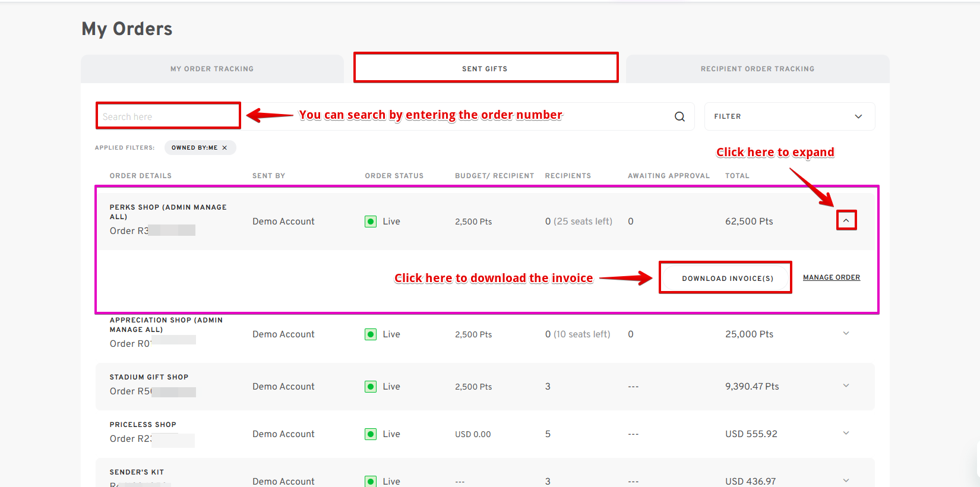Expand the Priceless Shop order details
This screenshot has width=980, height=487.
pos(846,434)
